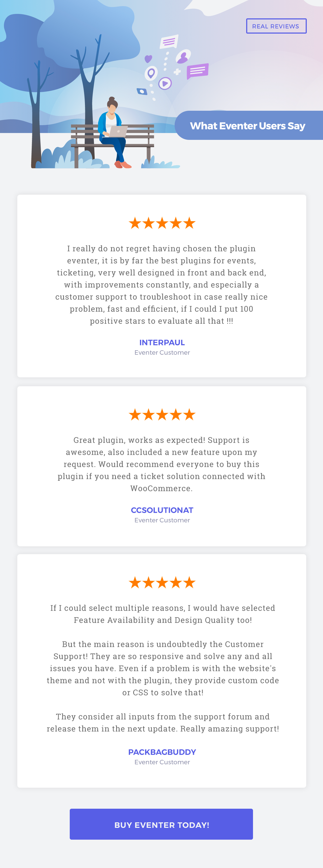Click the purple play button icon

tap(165, 83)
